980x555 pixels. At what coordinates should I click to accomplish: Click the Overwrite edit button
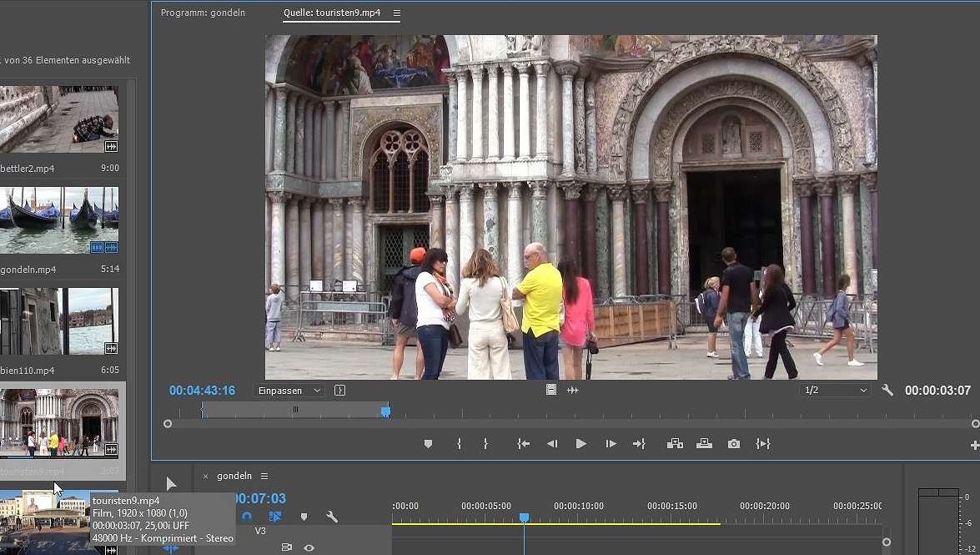(x=705, y=444)
